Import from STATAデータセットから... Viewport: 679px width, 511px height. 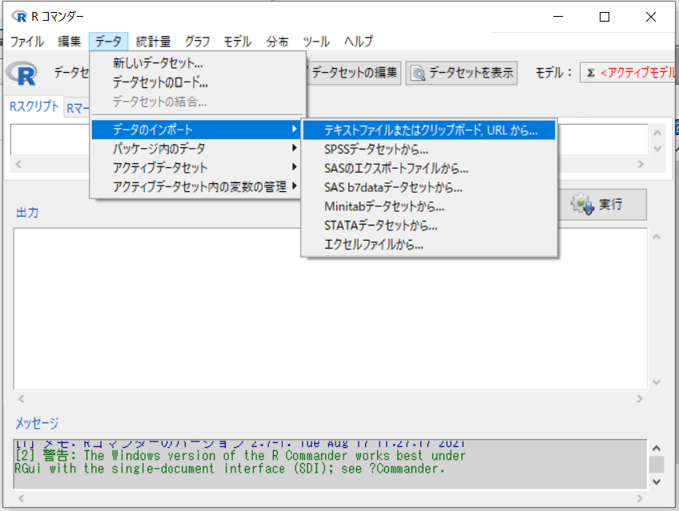tap(429, 226)
